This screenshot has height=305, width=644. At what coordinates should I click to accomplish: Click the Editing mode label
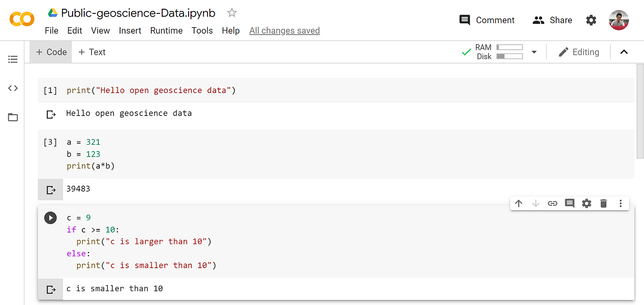pyautogui.click(x=586, y=52)
